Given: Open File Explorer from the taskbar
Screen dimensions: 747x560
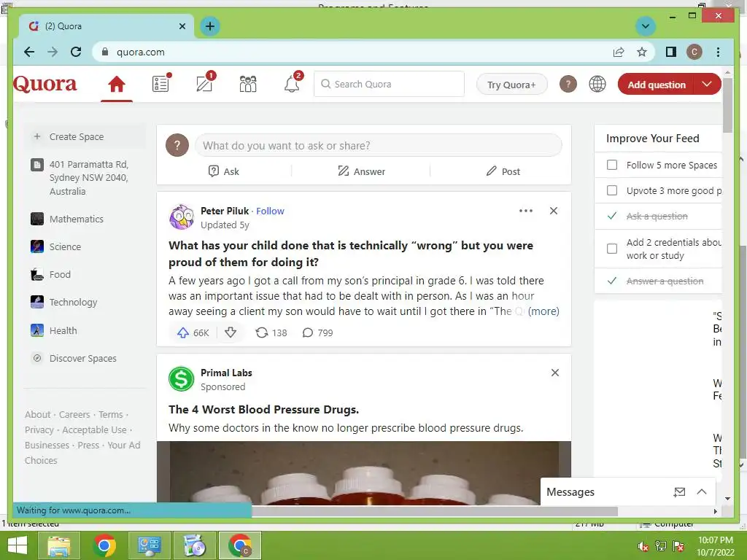Looking at the screenshot, I should tap(59, 545).
